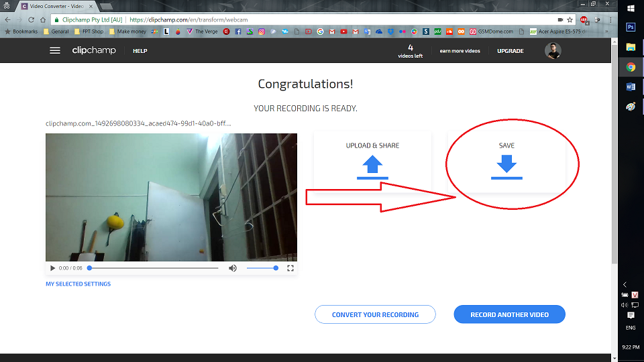Open the SoundCloud bookmark
644x362 pixels.
pyautogui.click(x=449, y=32)
